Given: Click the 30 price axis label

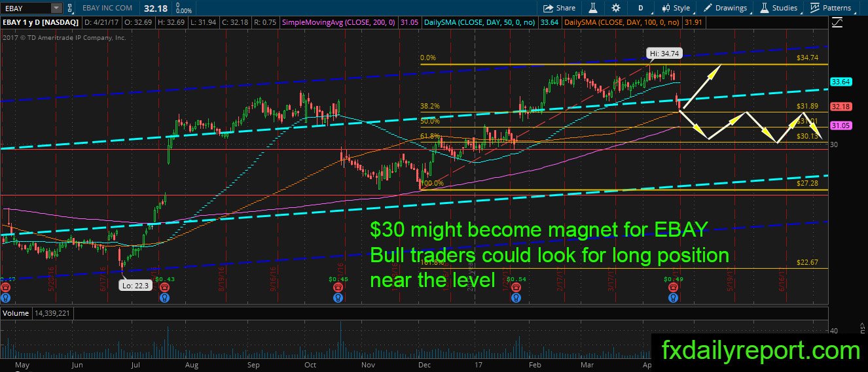Looking at the screenshot, I should pyautogui.click(x=834, y=144).
